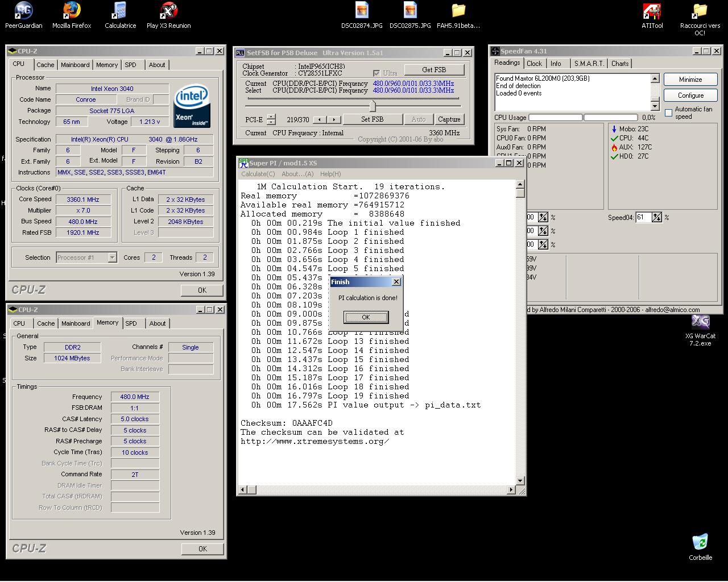This screenshot has width=728, height=582.
Task: Click Super PI horizontal scrollbar left arrow
Action: point(243,489)
